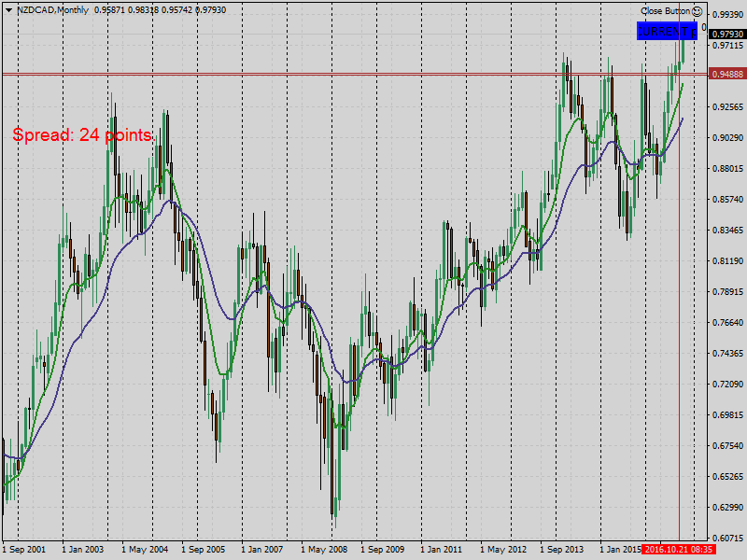This screenshot has height=560, width=747.
Task: Click the 0.69815 price scale value
Action: tap(727, 415)
